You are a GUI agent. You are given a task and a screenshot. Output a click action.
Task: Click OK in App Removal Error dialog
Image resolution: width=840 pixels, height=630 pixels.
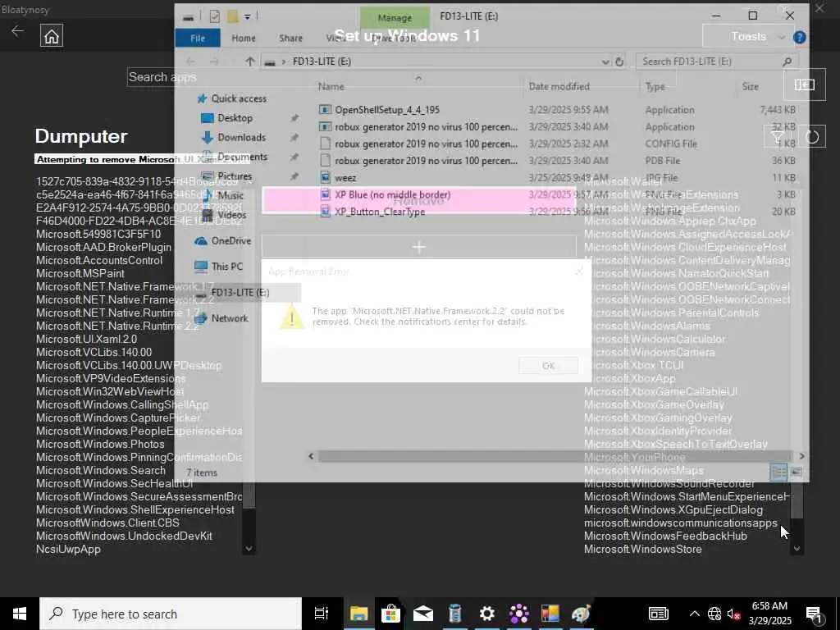click(x=548, y=366)
